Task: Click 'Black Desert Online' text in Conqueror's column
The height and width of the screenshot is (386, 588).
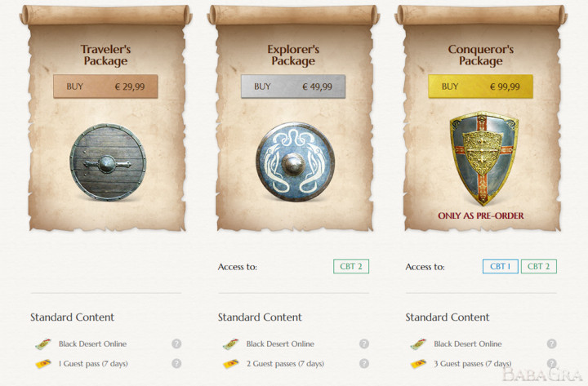Action: pyautogui.click(x=468, y=344)
